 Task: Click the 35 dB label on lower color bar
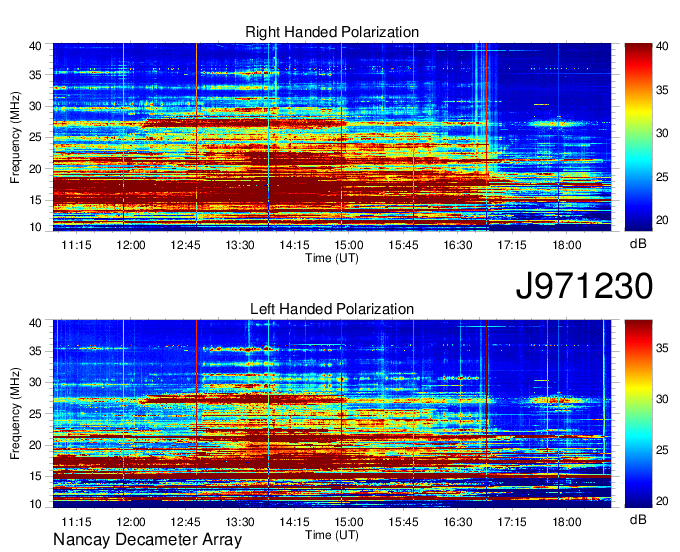pos(662,348)
